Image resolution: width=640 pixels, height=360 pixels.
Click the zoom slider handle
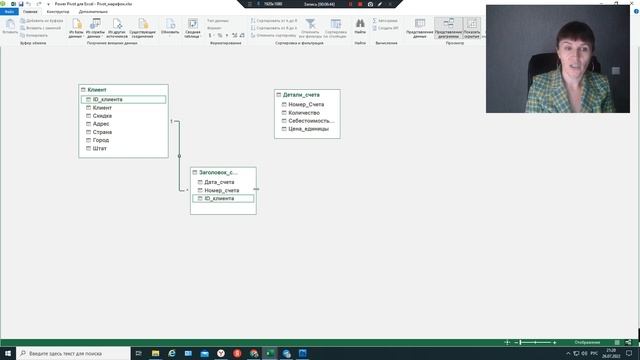tap(520, 342)
